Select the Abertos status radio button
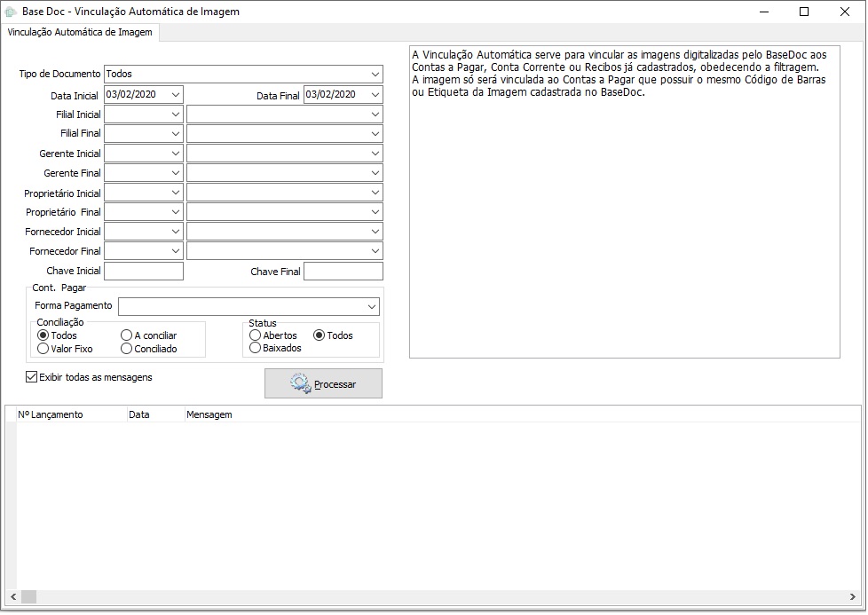This screenshot has width=868, height=615. 255,335
